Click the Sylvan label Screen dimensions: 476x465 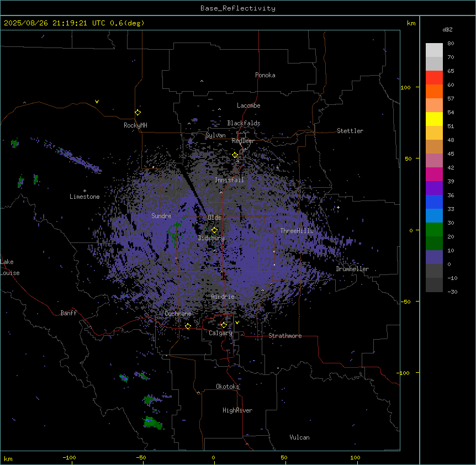pos(215,135)
